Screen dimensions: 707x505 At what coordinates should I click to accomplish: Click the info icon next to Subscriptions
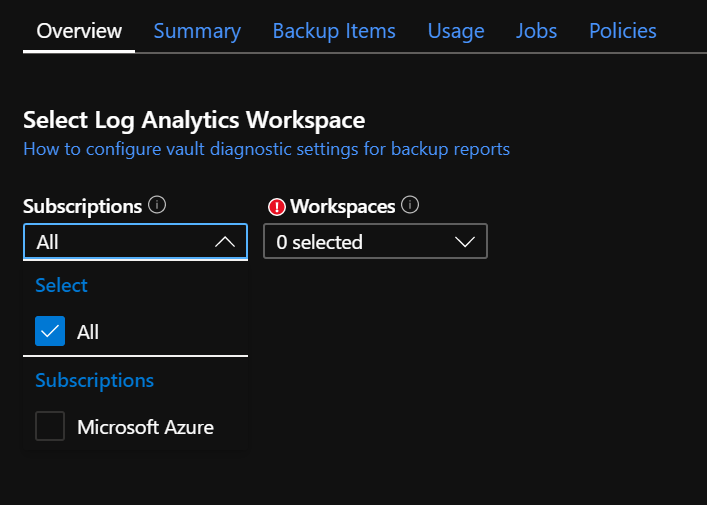(157, 205)
